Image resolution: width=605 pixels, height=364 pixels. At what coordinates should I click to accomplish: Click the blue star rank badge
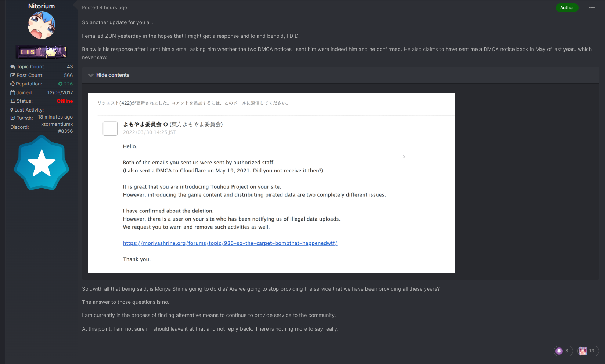click(x=42, y=163)
